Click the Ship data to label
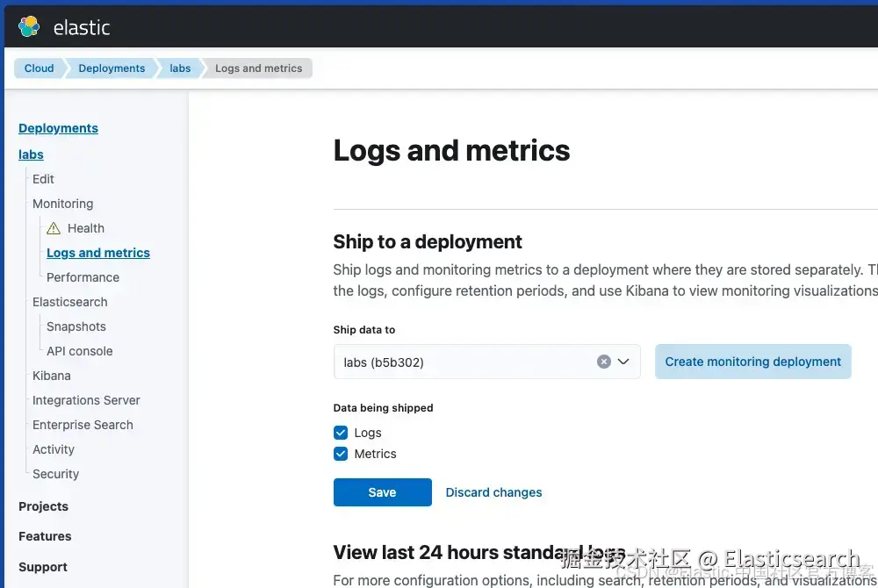This screenshot has width=878, height=588. click(x=364, y=330)
